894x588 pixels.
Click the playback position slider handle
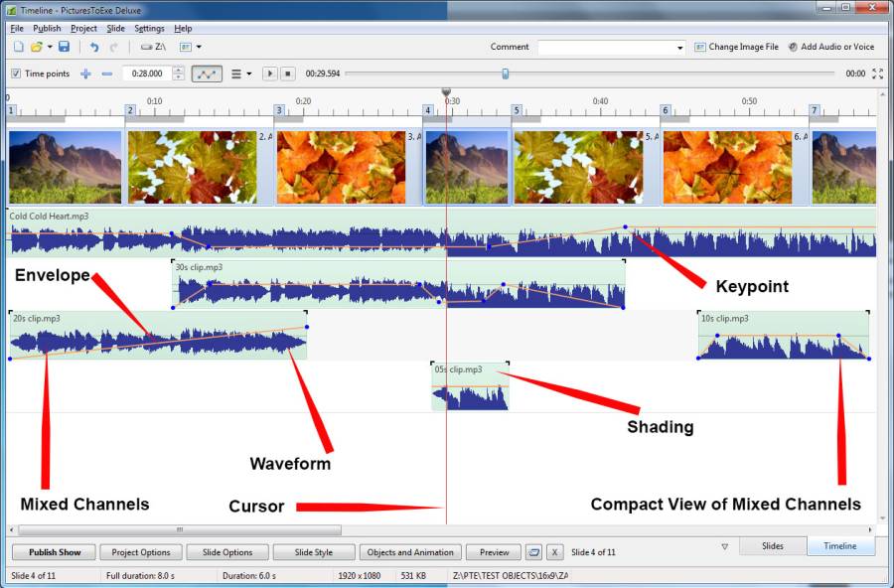(506, 73)
